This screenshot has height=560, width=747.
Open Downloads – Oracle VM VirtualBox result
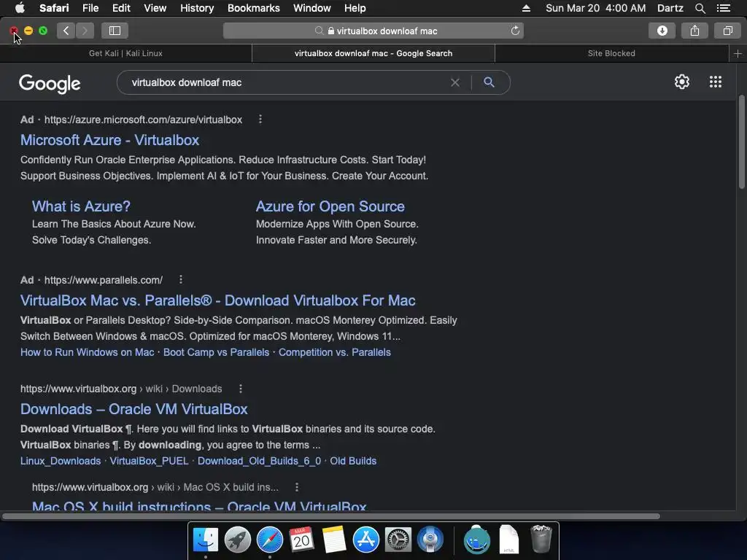pos(134,410)
